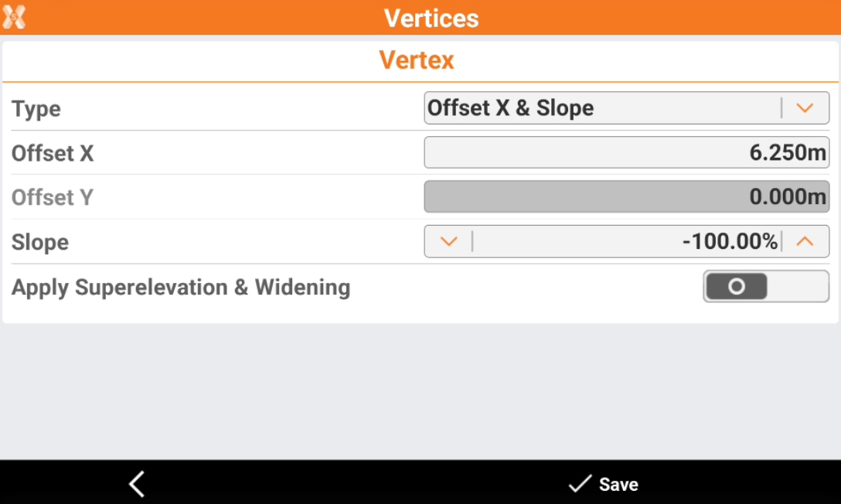Click the dark knob of the superelevation switch
The image size is (841, 504).
pyautogui.click(x=736, y=287)
